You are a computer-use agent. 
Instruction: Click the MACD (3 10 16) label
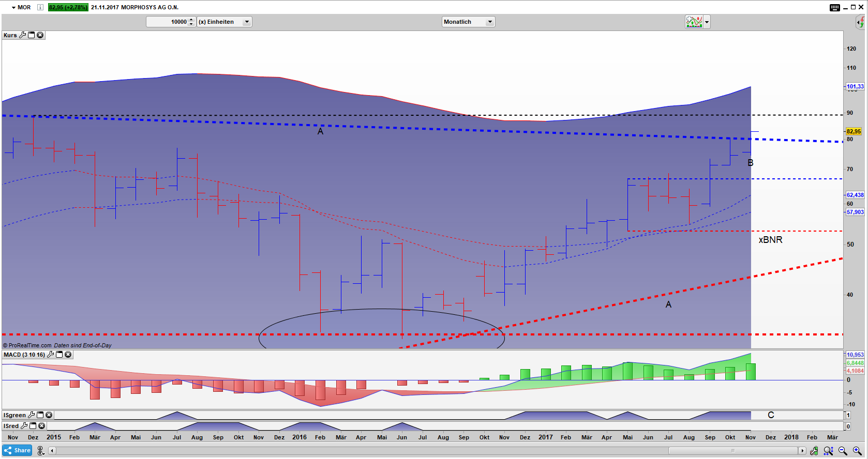(24, 355)
